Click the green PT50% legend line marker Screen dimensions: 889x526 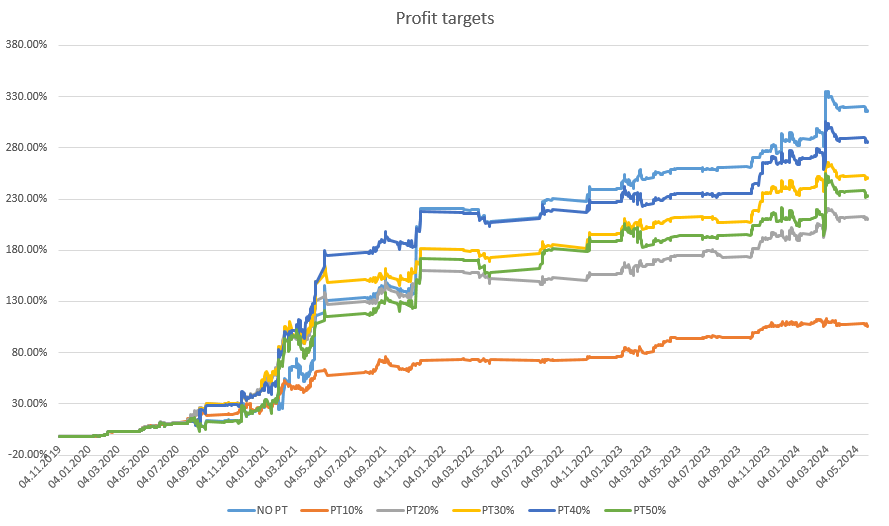[620, 510]
